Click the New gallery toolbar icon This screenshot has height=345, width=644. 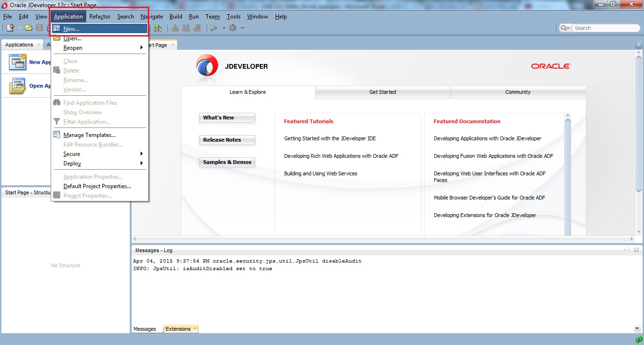(10, 28)
